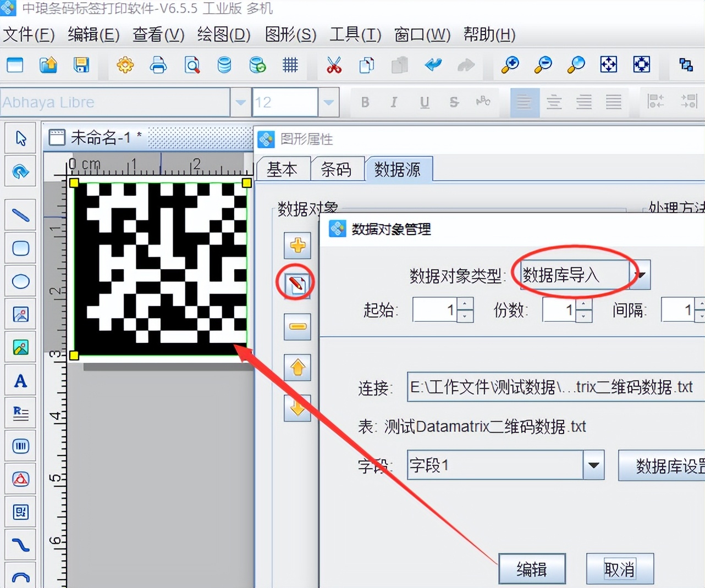
Task: Save the label with the floppy icon
Action: (x=81, y=65)
